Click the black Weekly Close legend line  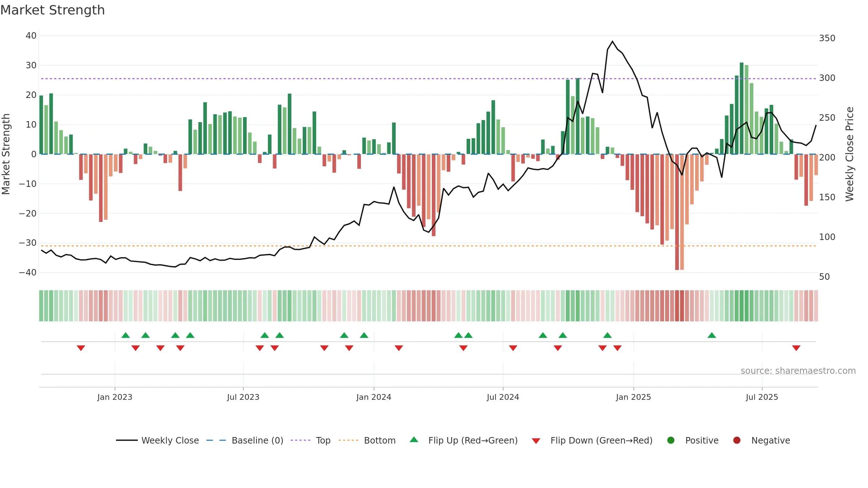point(127,440)
